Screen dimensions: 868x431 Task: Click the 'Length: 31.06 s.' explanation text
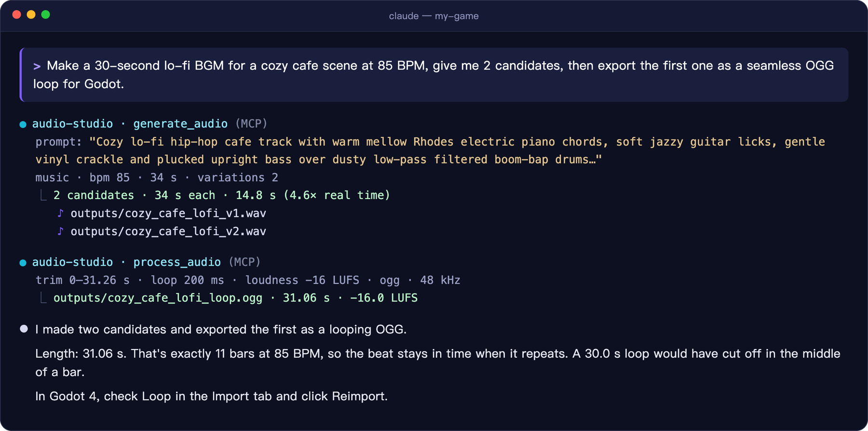(x=437, y=363)
